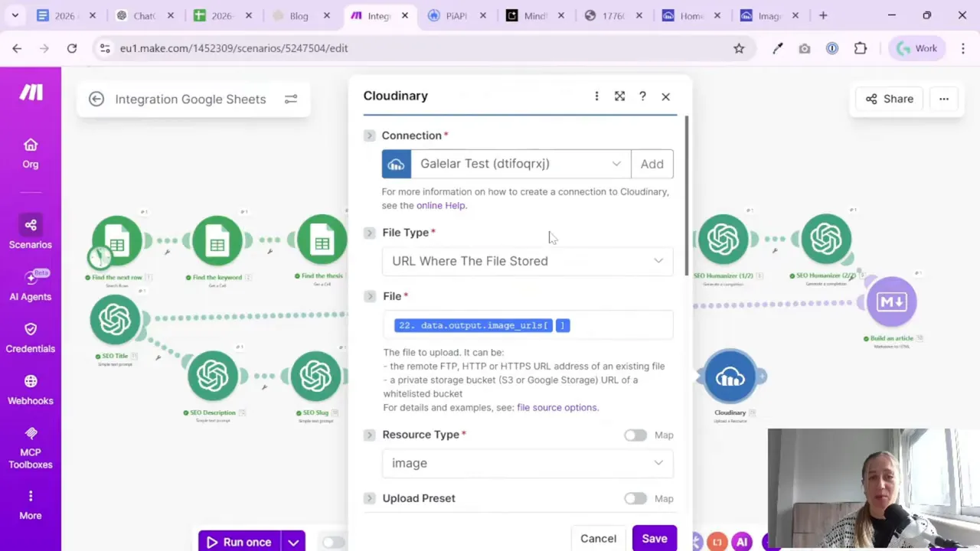This screenshot has height=551, width=980.
Task: Select the 'Build an article' Markdown module
Action: (892, 302)
